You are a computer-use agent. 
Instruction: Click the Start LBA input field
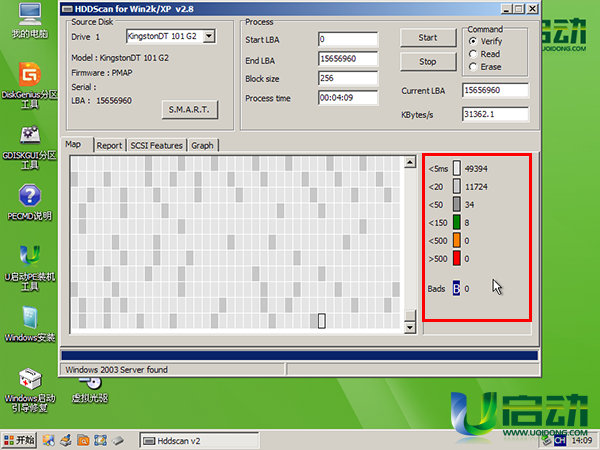pos(347,39)
